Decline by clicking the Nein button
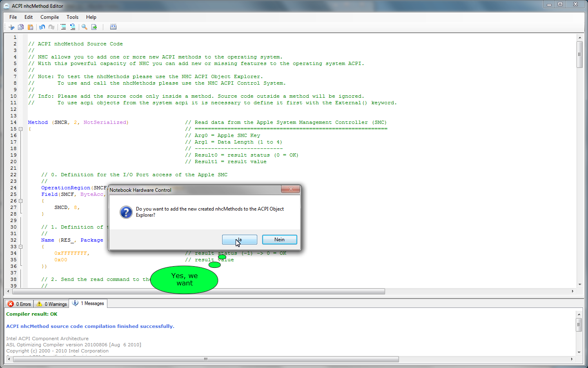 click(x=279, y=240)
